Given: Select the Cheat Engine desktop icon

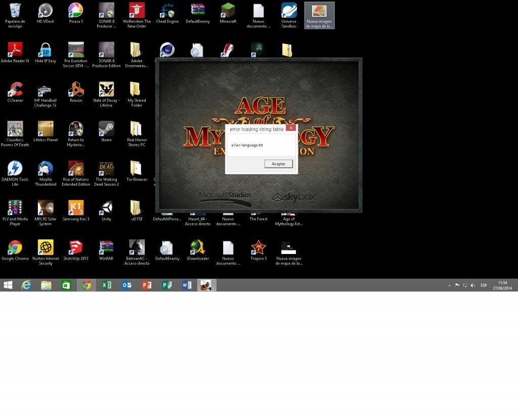Looking at the screenshot, I should tap(167, 13).
